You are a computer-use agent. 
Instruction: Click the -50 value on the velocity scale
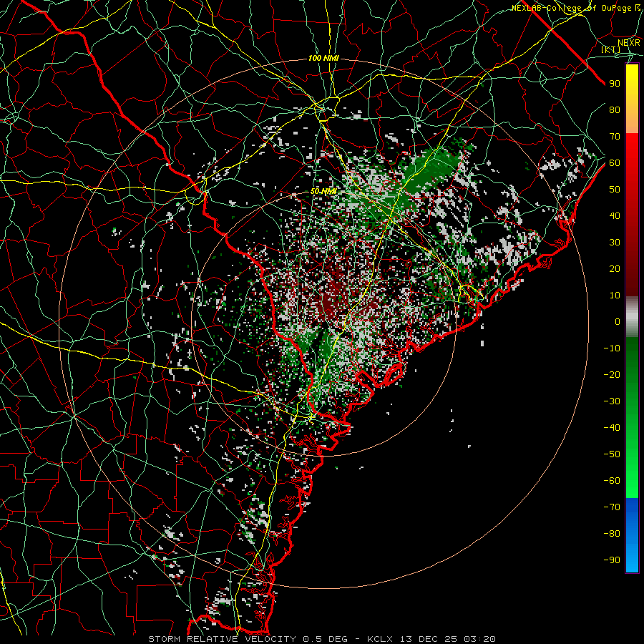(x=612, y=454)
